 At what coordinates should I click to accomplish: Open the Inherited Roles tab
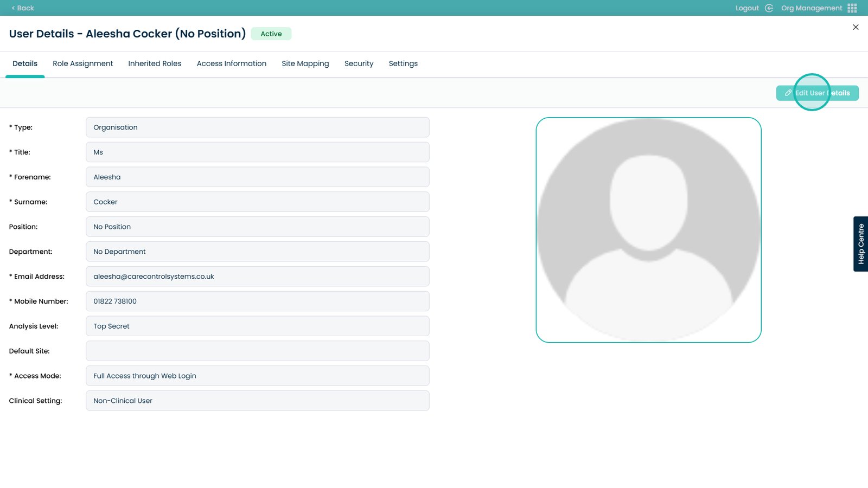(x=155, y=63)
